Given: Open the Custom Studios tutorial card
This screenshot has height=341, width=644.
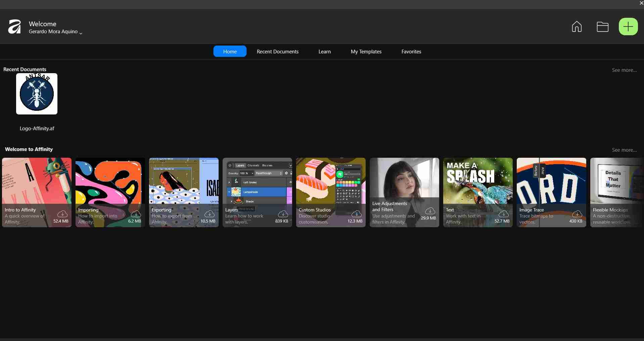Looking at the screenshot, I should 331,192.
